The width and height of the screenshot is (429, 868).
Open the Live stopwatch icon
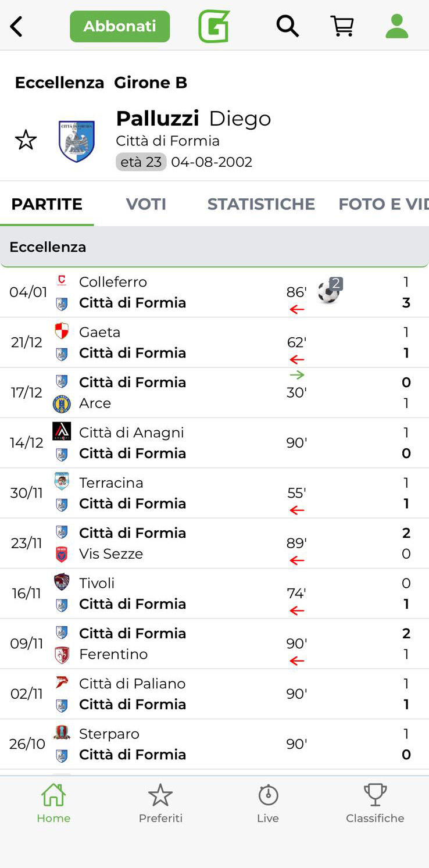[x=268, y=803]
